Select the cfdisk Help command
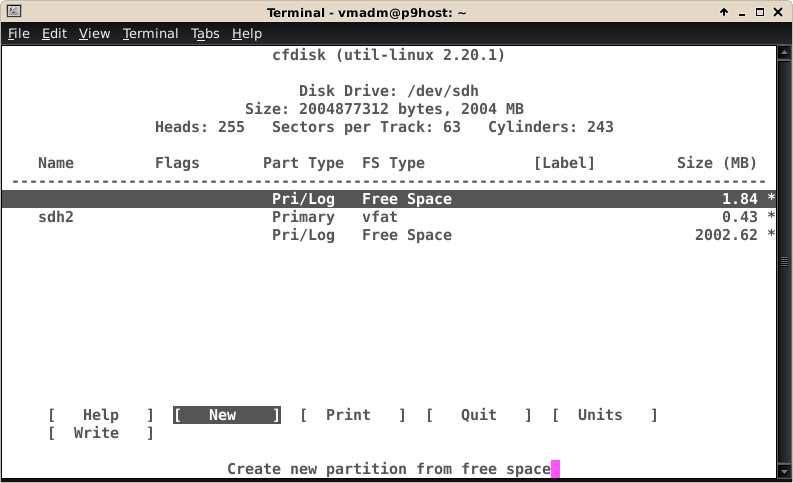Image resolution: width=793 pixels, height=483 pixels. pyautogui.click(x=101, y=415)
